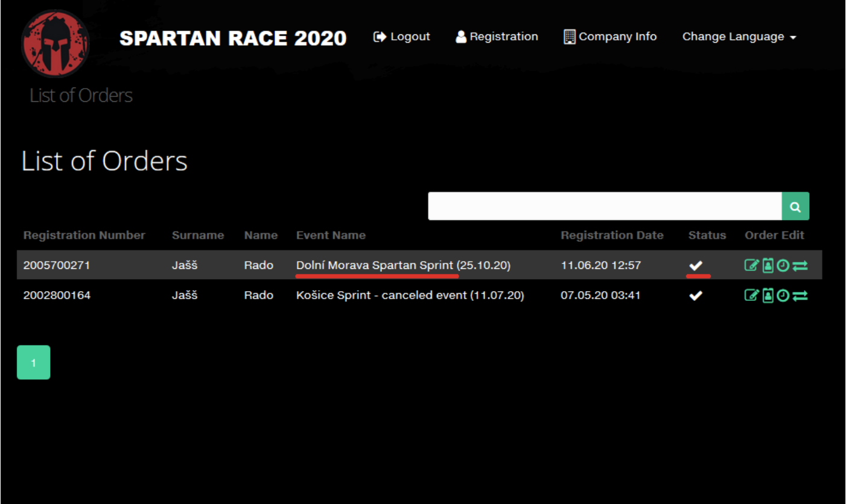Click status checkmark for Košice Sprint order
Image resolution: width=846 pixels, height=504 pixels.
coord(696,295)
